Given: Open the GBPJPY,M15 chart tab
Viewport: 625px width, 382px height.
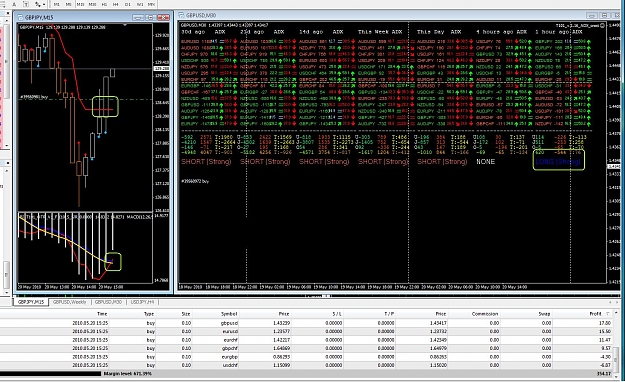Looking at the screenshot, I should coord(31,302).
